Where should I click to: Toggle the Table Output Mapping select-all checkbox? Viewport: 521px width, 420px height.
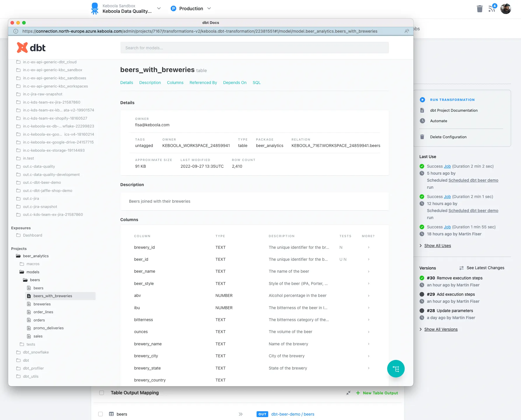point(101,393)
